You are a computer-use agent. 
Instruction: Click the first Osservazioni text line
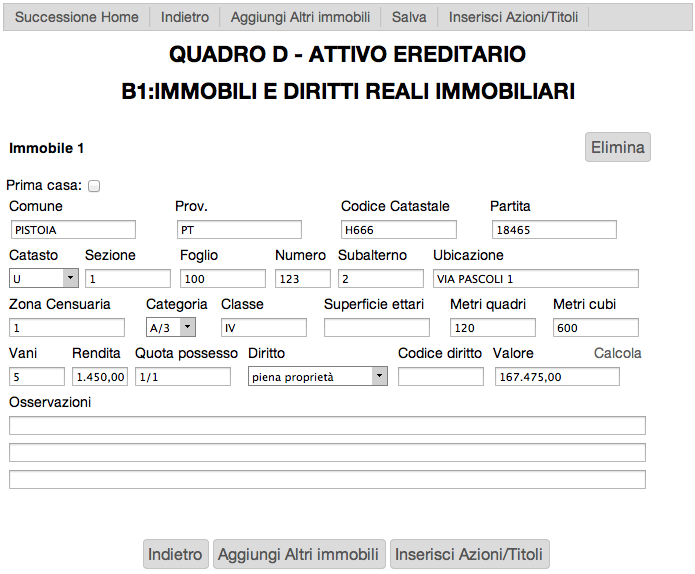327,426
